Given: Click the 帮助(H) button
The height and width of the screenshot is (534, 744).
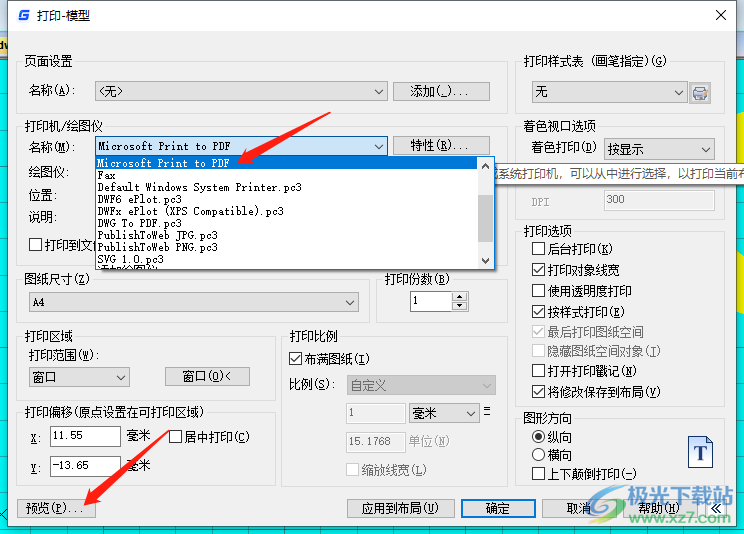Looking at the screenshot, I should click(x=659, y=508).
